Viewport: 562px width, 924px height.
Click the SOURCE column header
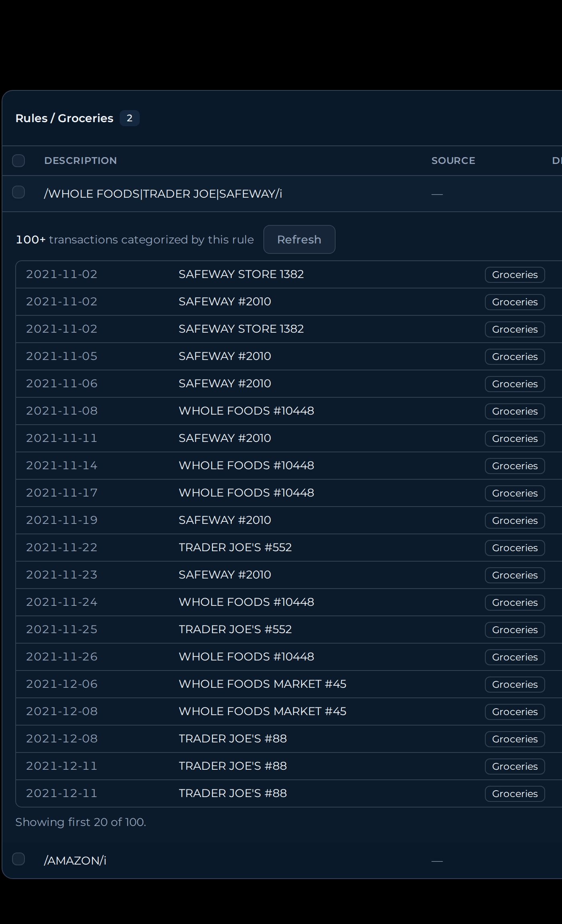pos(453,161)
